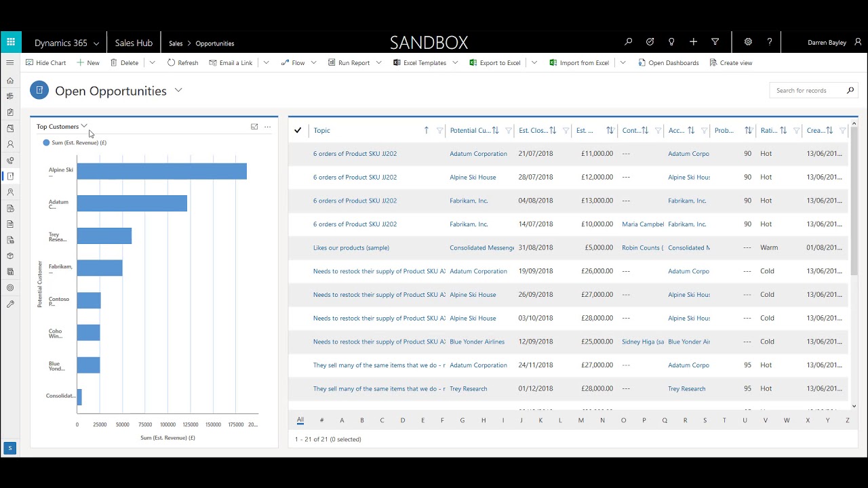Click Export to Excel

coord(495,62)
